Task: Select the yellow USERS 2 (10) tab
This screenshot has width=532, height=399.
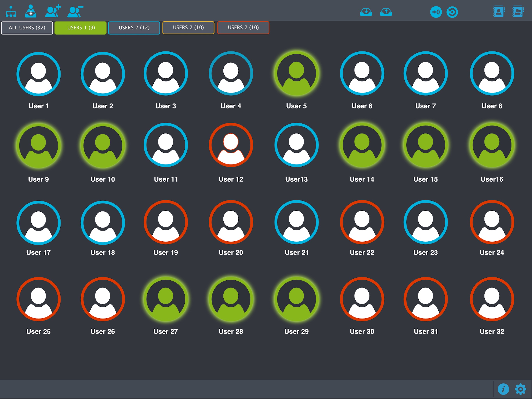Action: point(188,28)
